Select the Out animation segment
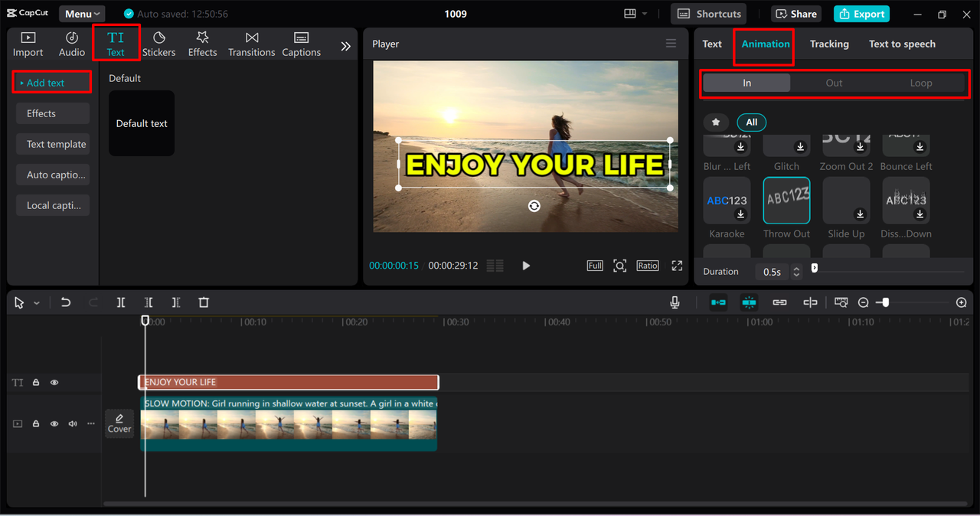 (834, 83)
